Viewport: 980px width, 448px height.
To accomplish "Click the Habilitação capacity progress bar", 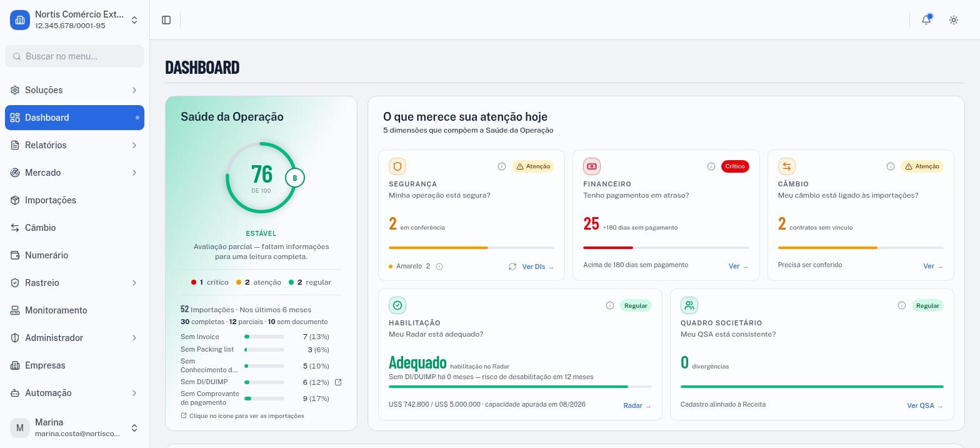I will [520, 387].
